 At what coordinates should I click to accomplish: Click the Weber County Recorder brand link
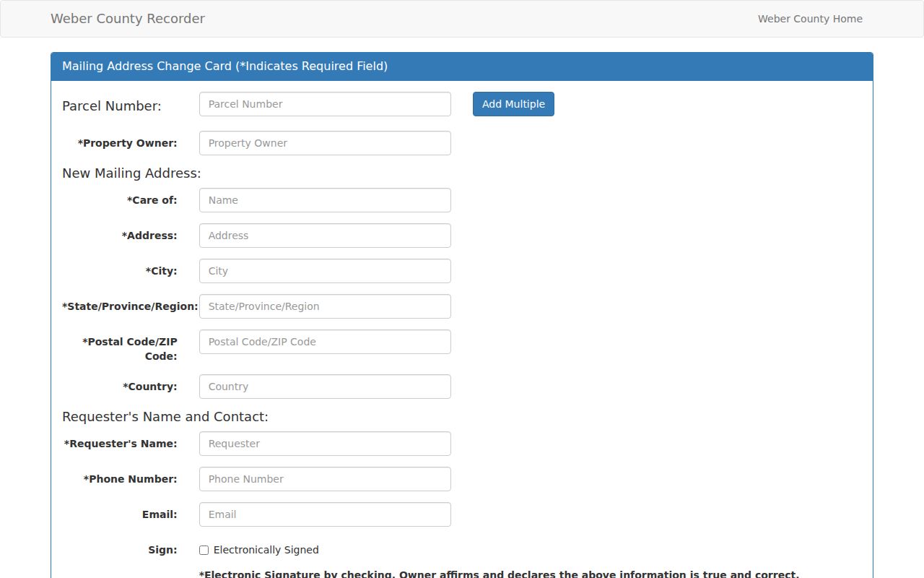pyautogui.click(x=128, y=19)
